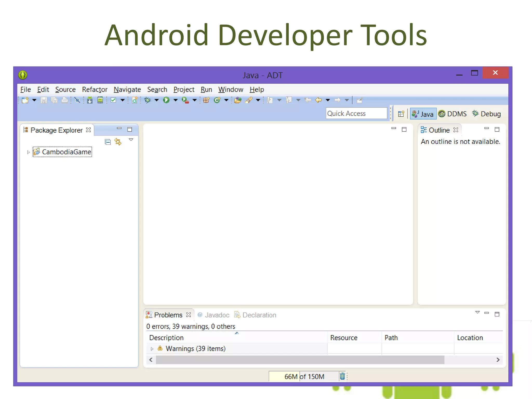
Task: Click the New Android XML file icon
Action: 135,100
